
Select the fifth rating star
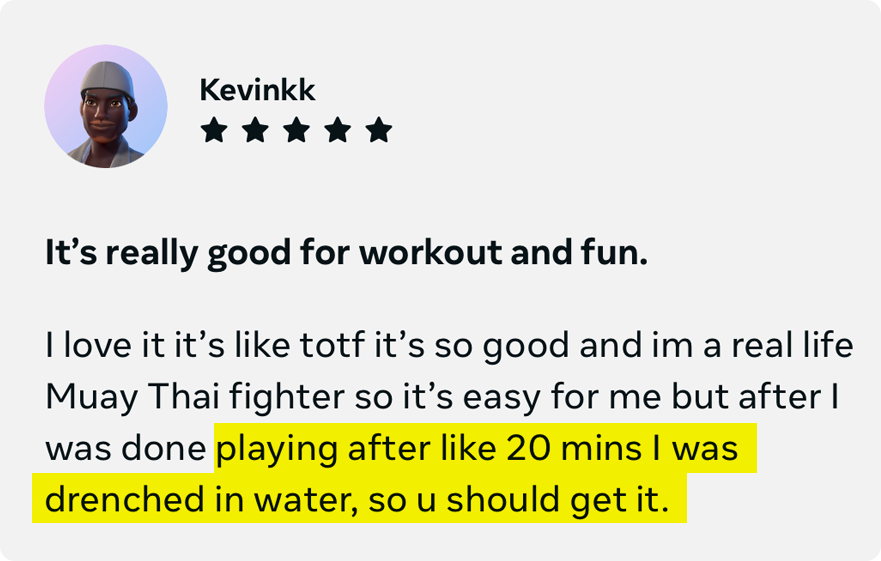379,130
